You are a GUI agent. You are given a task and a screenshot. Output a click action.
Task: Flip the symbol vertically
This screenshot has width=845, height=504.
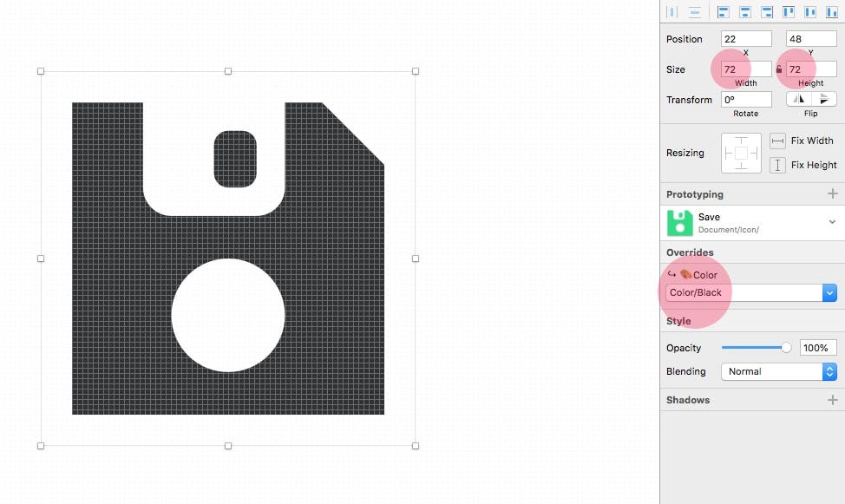[x=824, y=99]
